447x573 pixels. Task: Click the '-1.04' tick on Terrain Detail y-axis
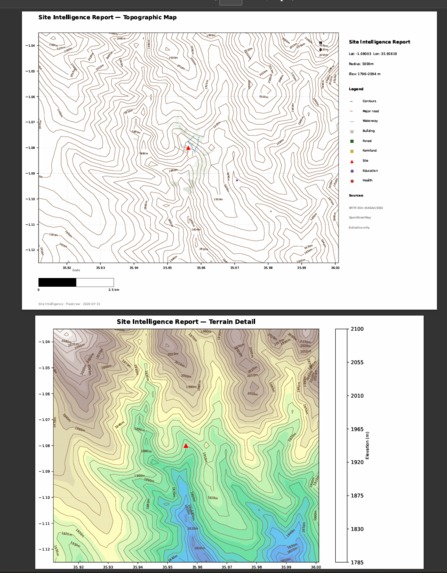coord(45,342)
